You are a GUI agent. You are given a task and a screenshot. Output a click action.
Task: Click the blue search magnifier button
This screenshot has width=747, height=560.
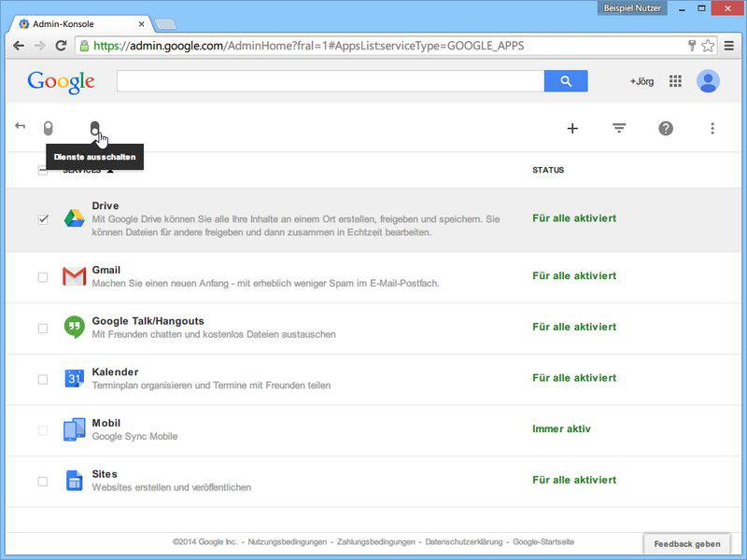point(566,81)
